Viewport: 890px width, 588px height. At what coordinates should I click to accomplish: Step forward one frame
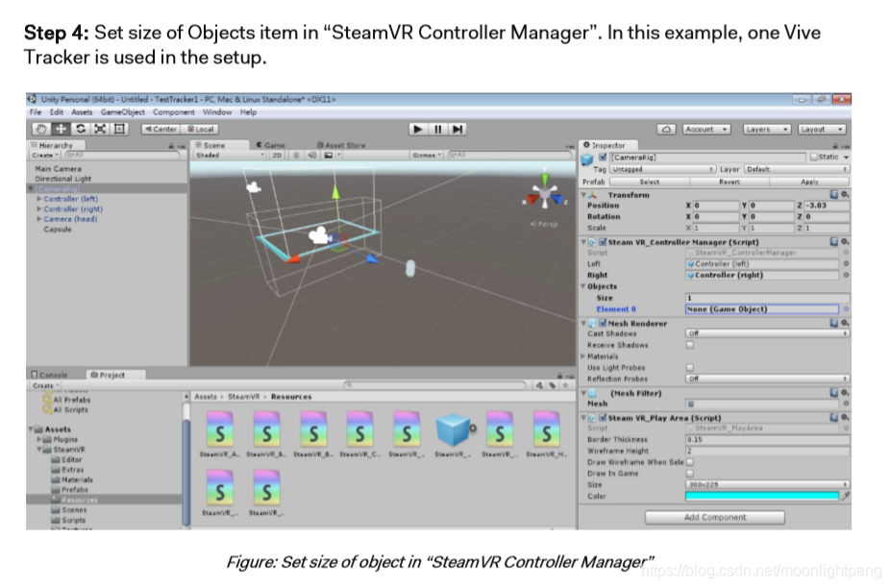click(x=457, y=130)
